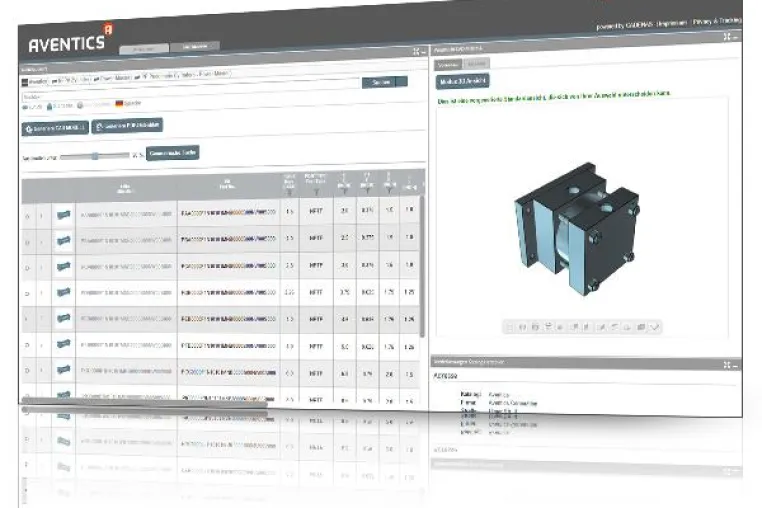The image size is (762, 508).
Task: Click the Geometrische Suche button
Action: tap(173, 153)
